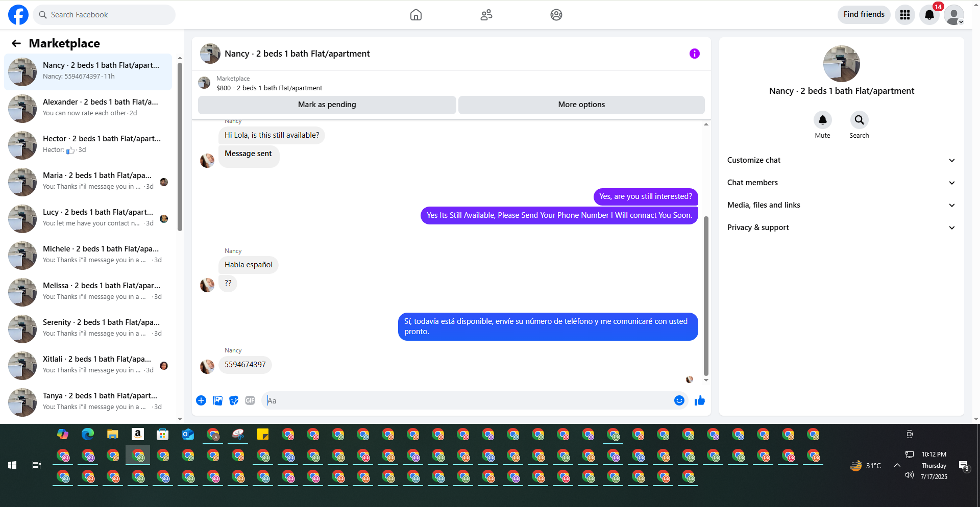
Task: Expand the Privacy & support section
Action: pyautogui.click(x=841, y=227)
